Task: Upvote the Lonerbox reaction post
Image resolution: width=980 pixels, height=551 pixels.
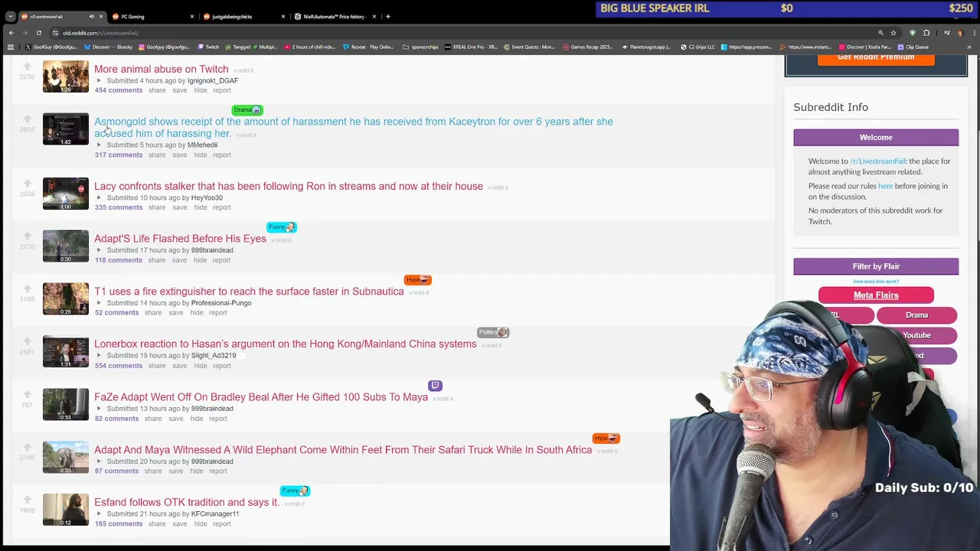Action: [27, 342]
